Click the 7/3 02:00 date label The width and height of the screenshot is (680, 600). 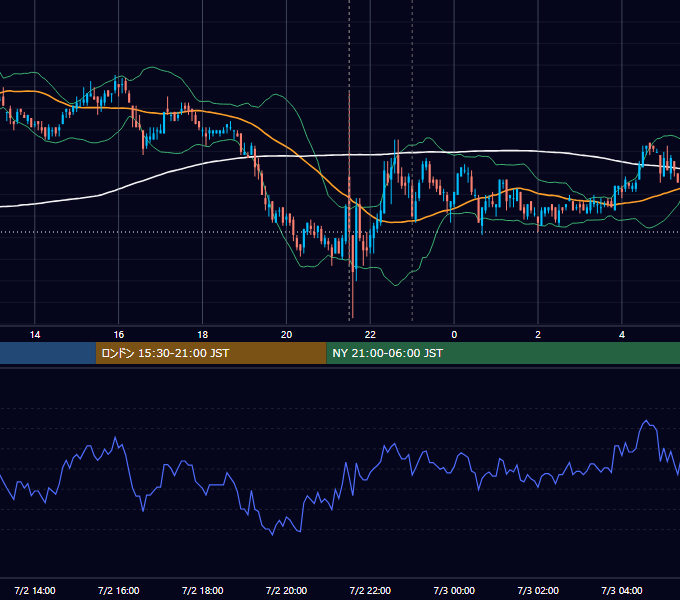[538, 590]
